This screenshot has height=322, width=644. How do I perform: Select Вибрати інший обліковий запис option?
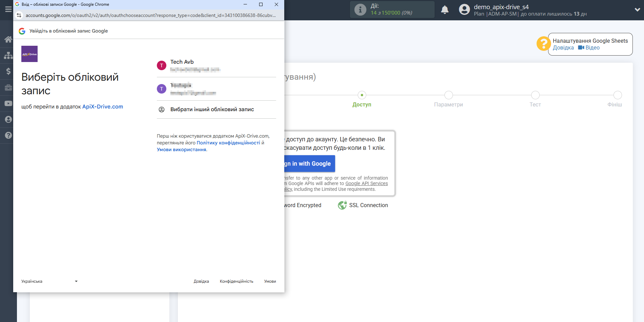point(216,109)
